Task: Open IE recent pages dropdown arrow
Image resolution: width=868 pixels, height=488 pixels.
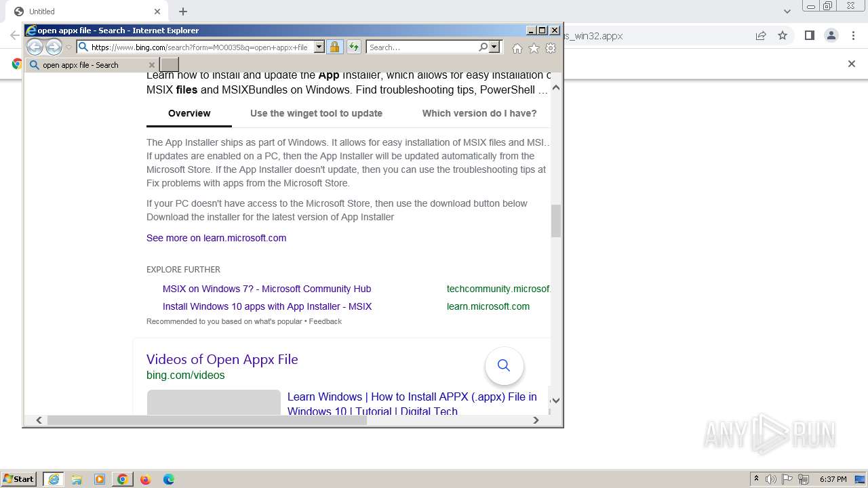Action: click(68, 47)
